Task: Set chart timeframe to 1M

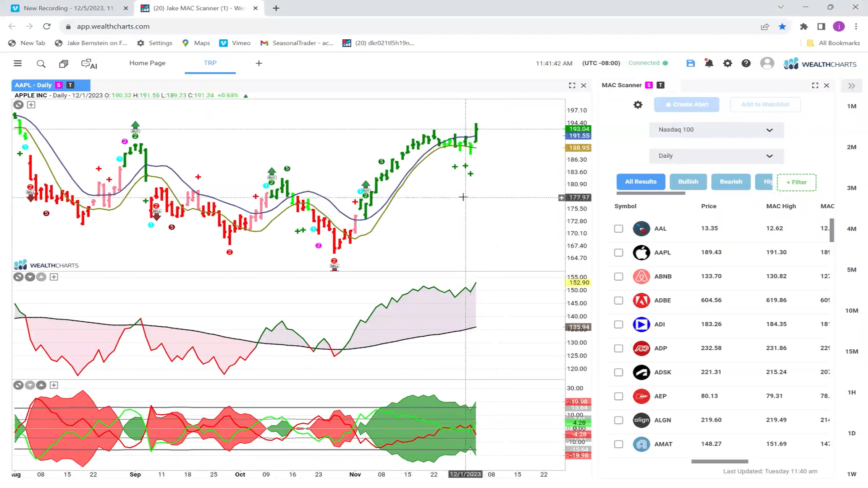Action: pyautogui.click(x=852, y=106)
